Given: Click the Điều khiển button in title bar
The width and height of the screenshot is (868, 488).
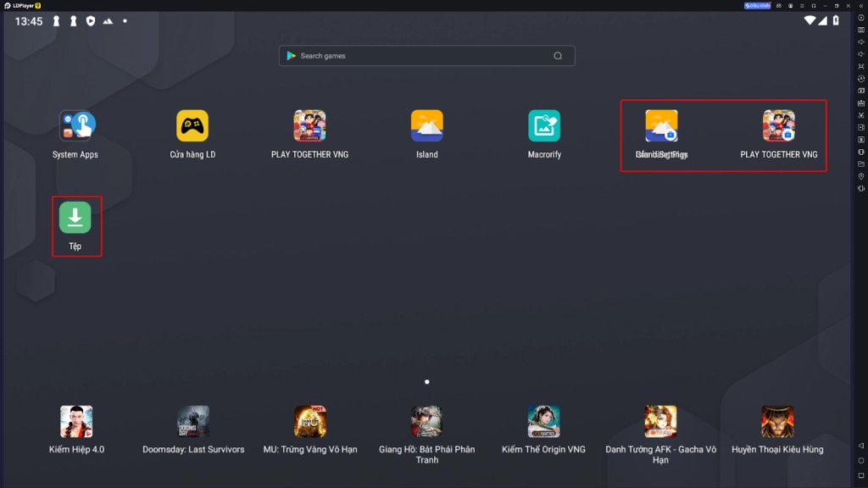Looking at the screenshot, I should click(x=758, y=5).
